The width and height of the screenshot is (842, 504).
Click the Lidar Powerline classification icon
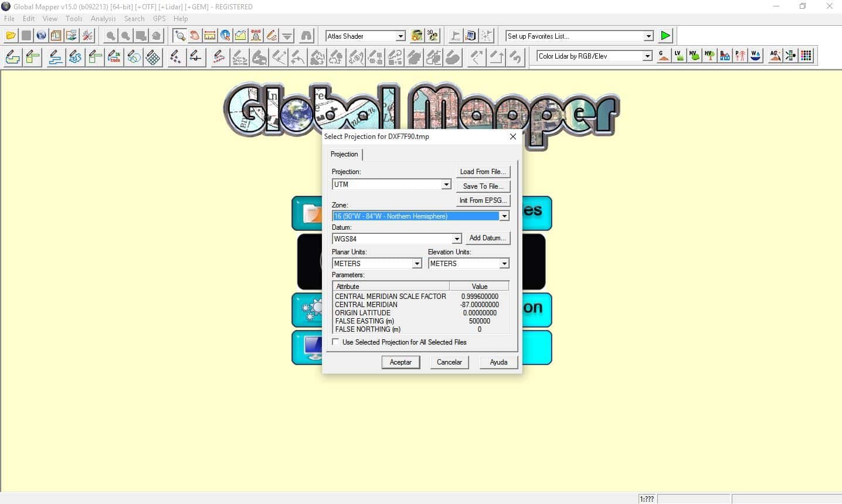coord(740,56)
